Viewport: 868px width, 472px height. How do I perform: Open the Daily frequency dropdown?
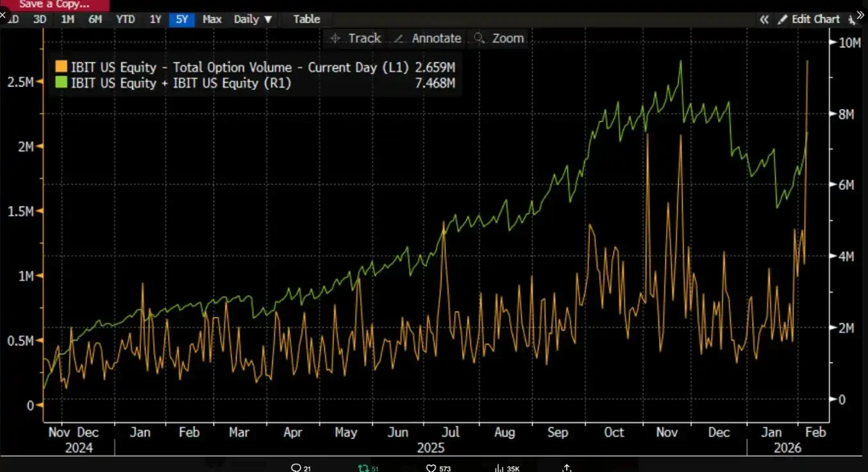[253, 19]
